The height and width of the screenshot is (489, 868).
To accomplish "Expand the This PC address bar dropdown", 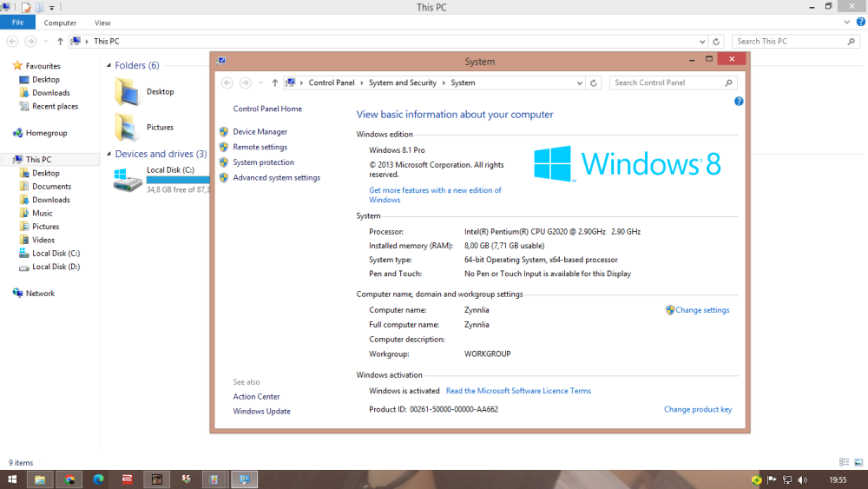I will [x=702, y=42].
